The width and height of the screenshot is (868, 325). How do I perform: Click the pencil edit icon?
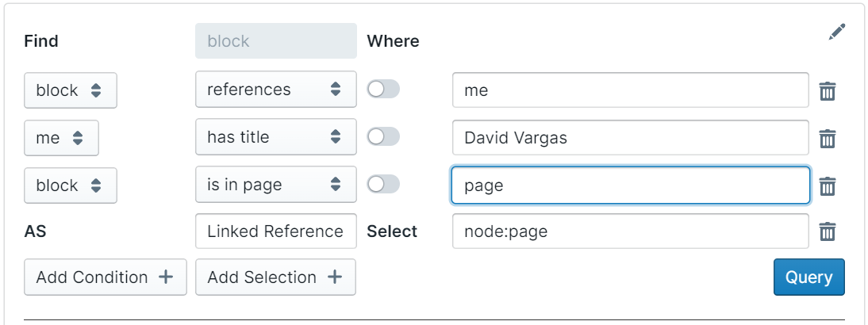point(837,32)
